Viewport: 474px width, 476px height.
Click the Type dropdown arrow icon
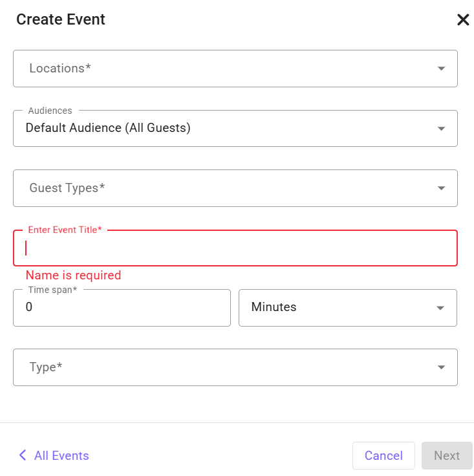point(441,367)
